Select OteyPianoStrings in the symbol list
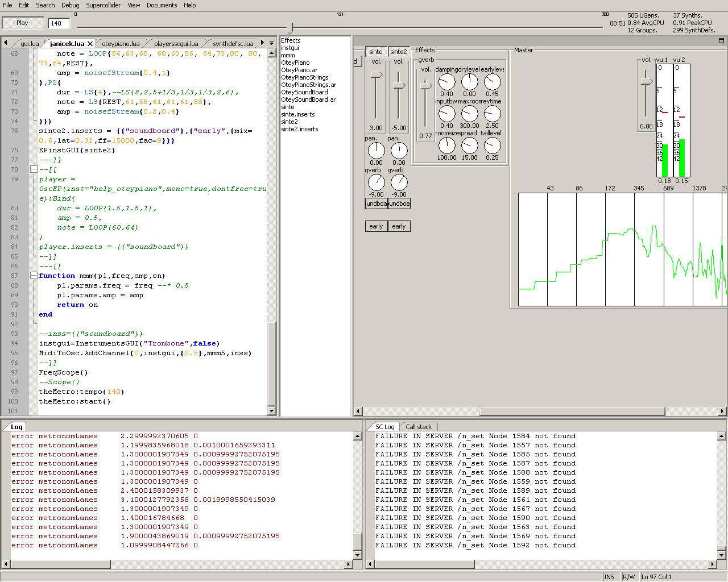 [304, 77]
